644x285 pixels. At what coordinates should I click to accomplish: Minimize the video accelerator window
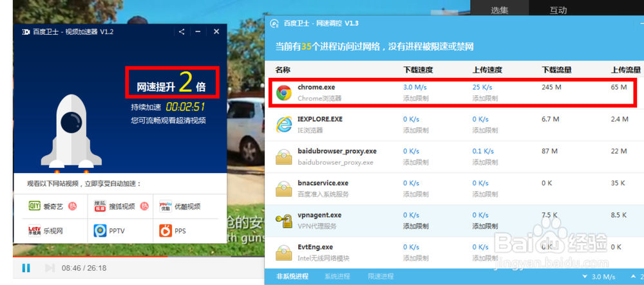coord(198,32)
